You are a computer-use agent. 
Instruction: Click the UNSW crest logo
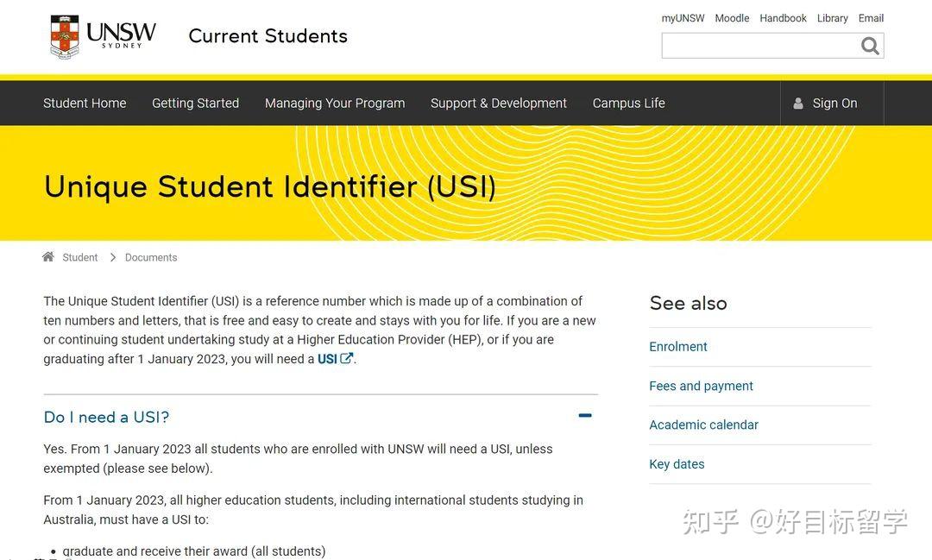[x=64, y=36]
